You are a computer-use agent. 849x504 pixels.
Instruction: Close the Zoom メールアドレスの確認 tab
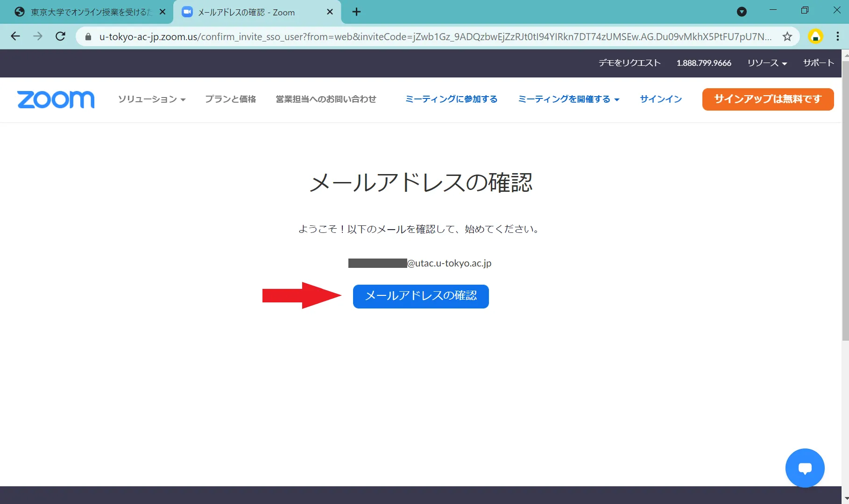click(x=330, y=12)
